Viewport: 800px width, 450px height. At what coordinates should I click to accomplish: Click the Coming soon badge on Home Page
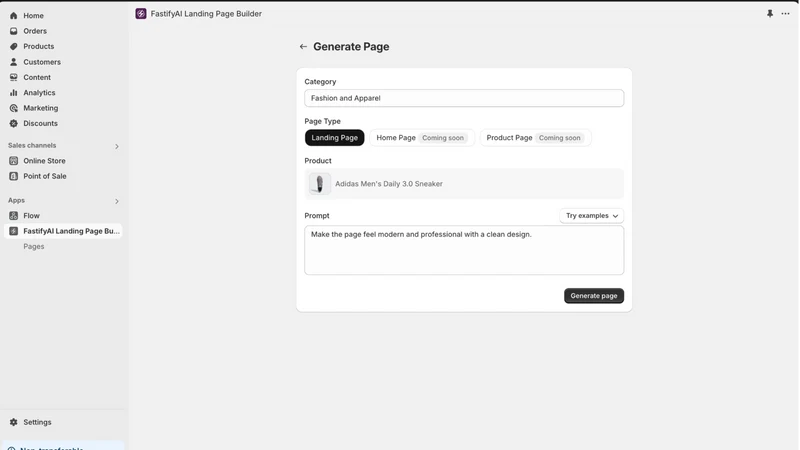pos(443,138)
